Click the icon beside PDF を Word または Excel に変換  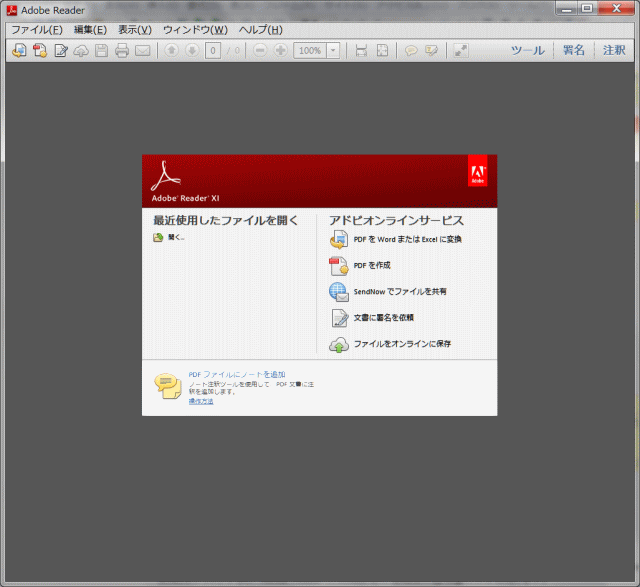point(339,239)
